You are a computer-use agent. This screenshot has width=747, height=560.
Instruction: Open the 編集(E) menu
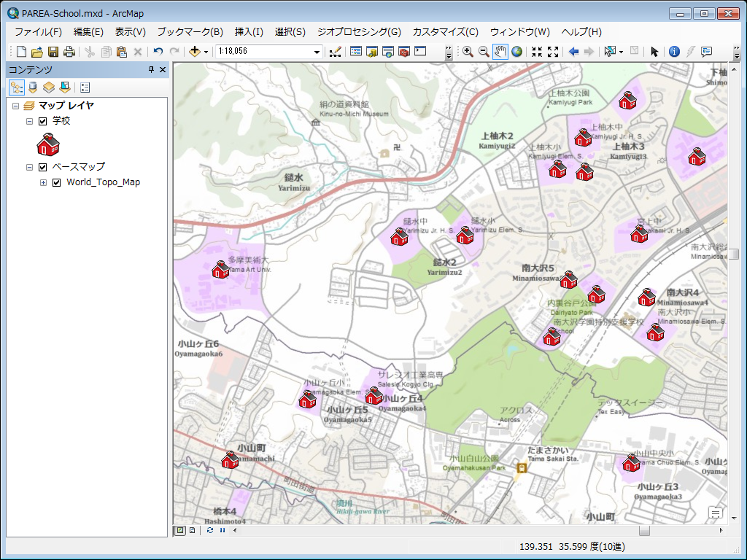pos(88,32)
